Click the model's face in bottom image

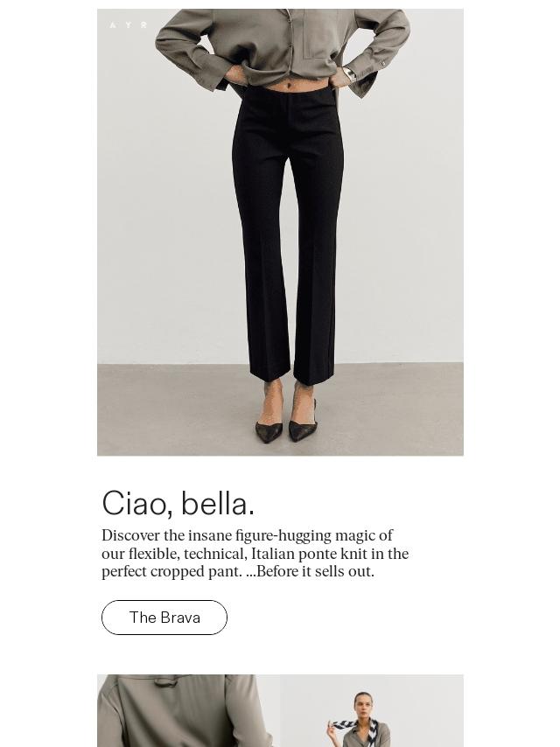pyautogui.click(x=364, y=704)
